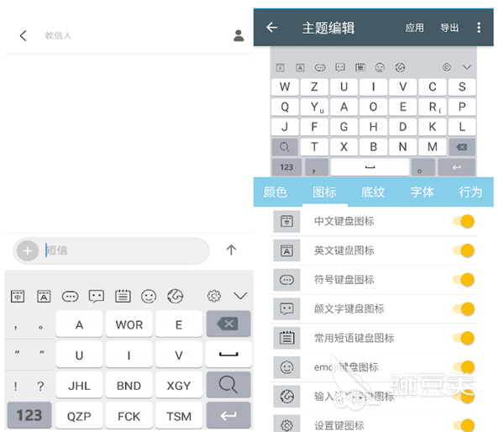Collapse the preview keyboard using its chevron
504x432 pixels.
[x=468, y=67]
